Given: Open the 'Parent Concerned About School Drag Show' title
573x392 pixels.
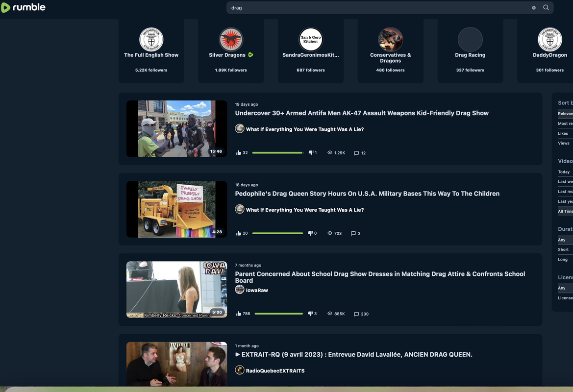Looking at the screenshot, I should point(380,277).
